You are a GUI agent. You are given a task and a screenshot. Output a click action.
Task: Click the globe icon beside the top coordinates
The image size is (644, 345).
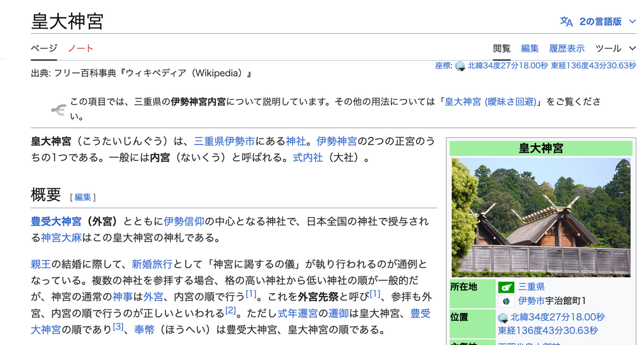pos(460,66)
